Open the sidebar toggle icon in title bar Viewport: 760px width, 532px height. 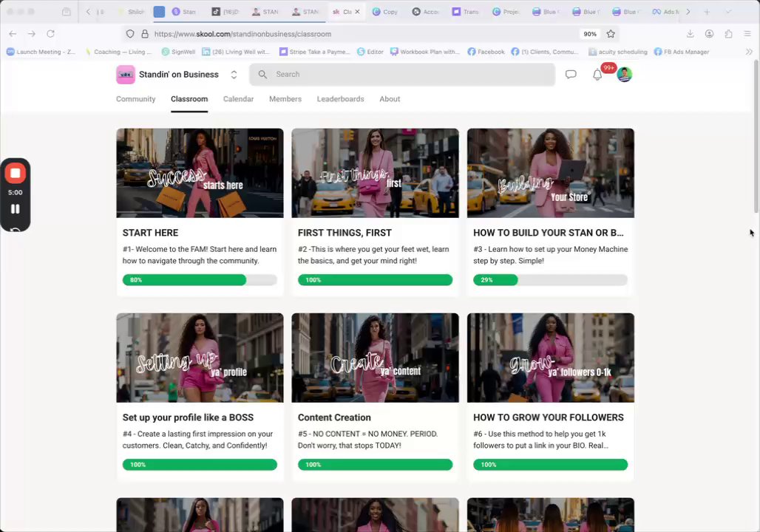click(67, 12)
